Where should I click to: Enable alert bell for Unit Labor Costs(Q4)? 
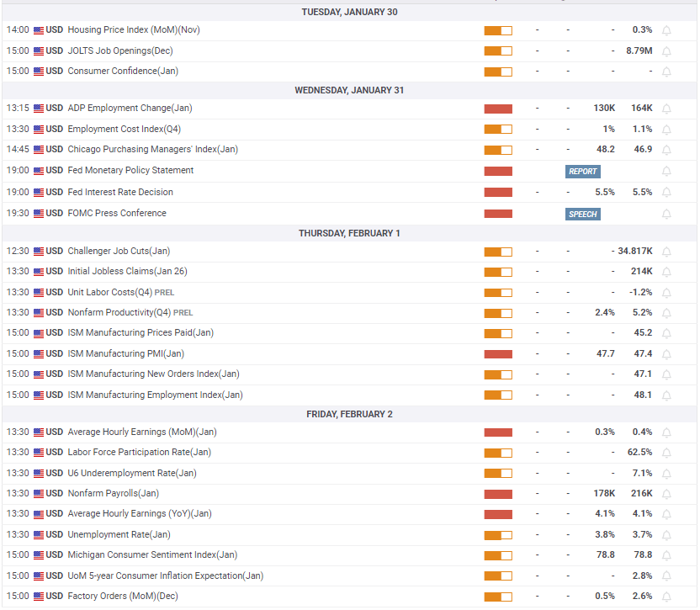click(x=666, y=293)
